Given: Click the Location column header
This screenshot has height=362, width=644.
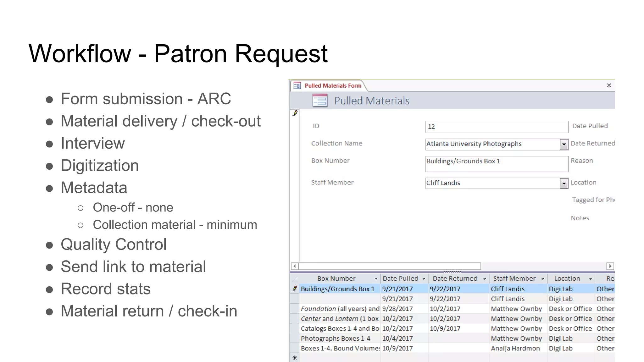Looking at the screenshot, I should 567,278.
